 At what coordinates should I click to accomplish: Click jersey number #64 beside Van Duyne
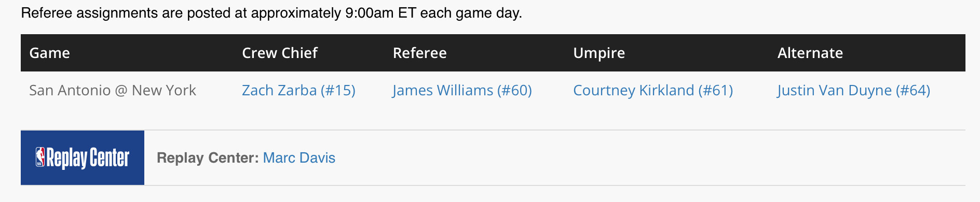913,90
